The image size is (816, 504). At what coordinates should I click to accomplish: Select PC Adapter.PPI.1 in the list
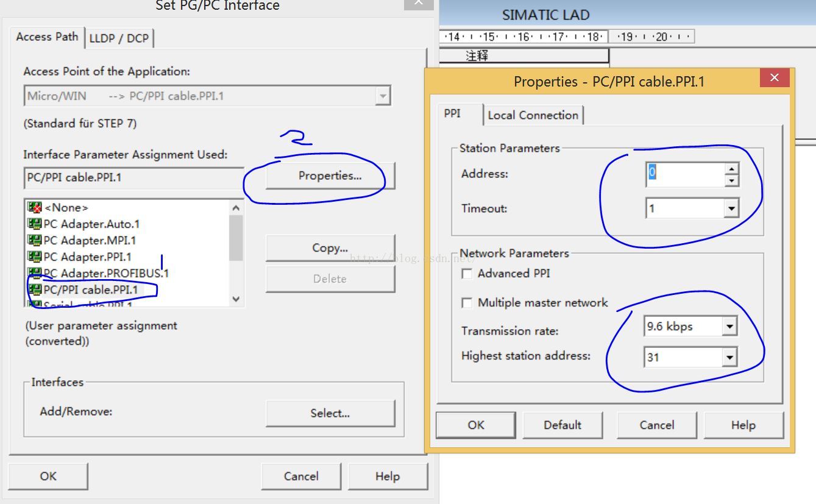tap(87, 257)
